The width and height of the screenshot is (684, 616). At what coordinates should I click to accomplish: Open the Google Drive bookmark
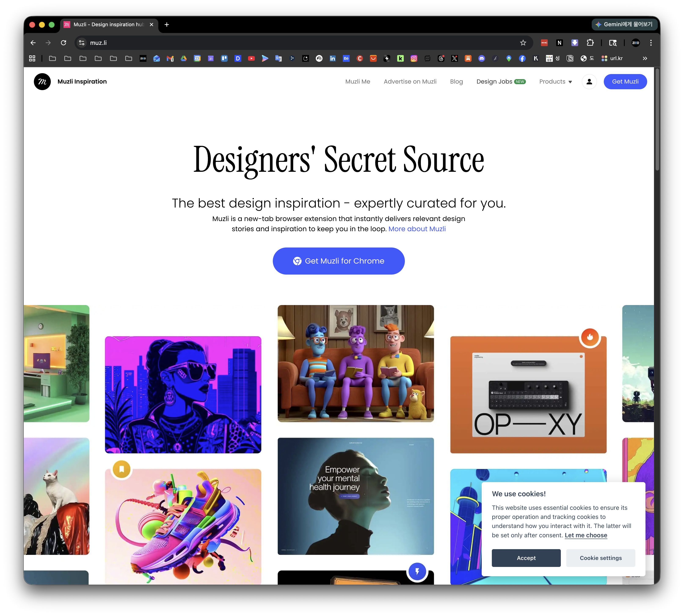click(183, 59)
